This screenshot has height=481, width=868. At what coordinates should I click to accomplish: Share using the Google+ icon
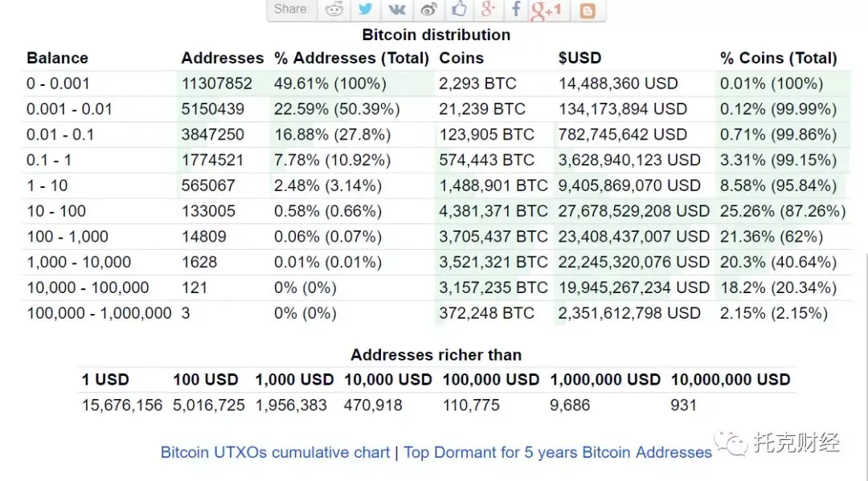488,10
